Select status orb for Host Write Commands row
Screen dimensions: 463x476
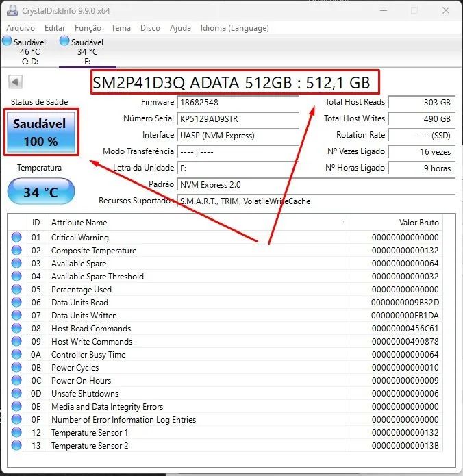point(16,341)
